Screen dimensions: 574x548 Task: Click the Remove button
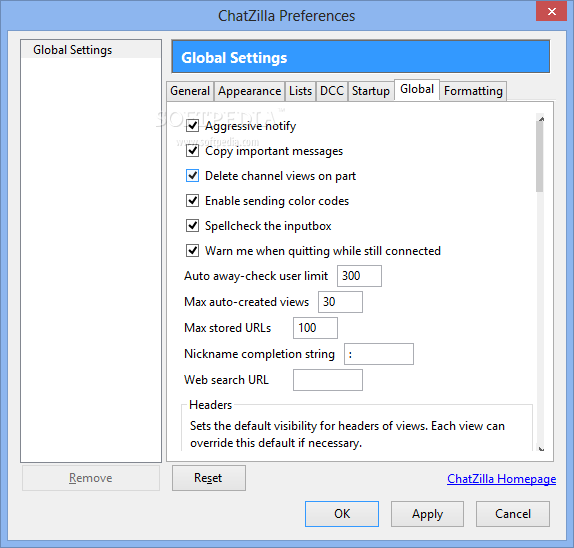coord(91,478)
